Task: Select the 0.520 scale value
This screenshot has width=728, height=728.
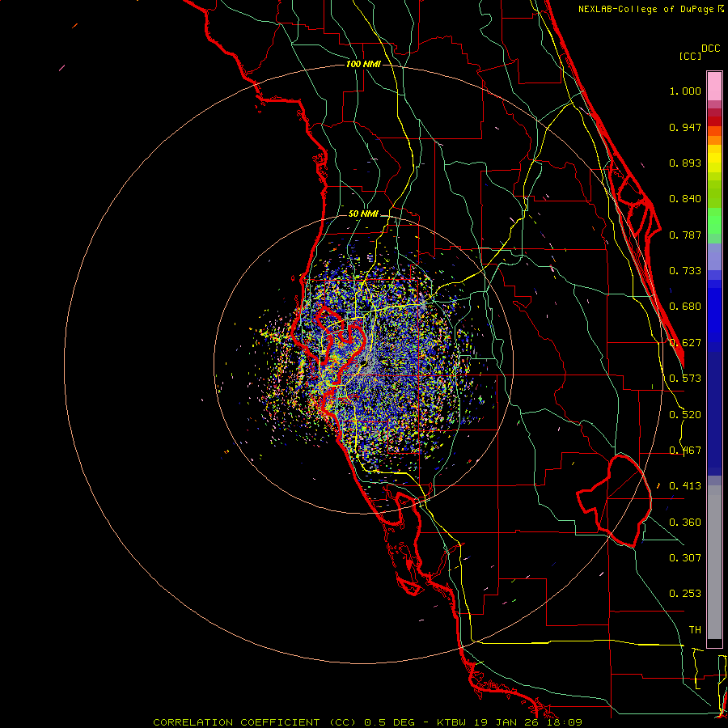Action: pyautogui.click(x=685, y=415)
